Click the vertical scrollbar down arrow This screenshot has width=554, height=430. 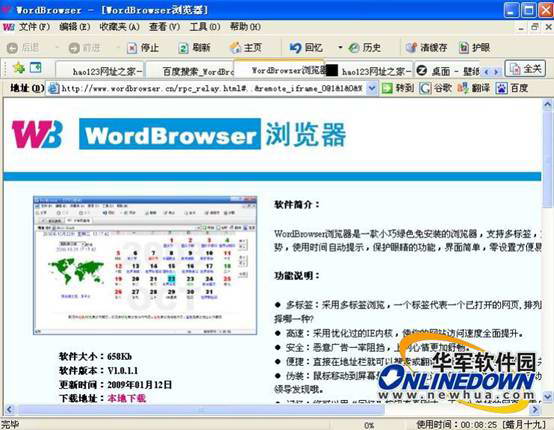click(547, 397)
